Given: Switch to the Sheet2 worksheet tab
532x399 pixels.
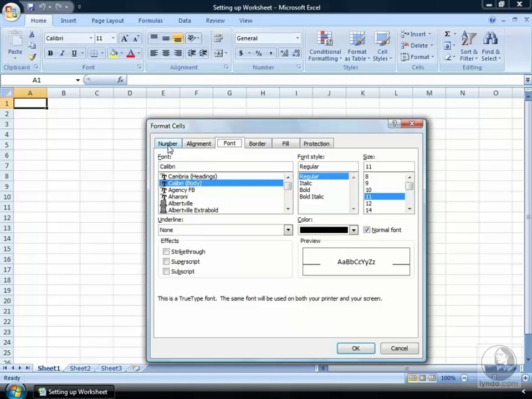Looking at the screenshot, I should coord(80,368).
